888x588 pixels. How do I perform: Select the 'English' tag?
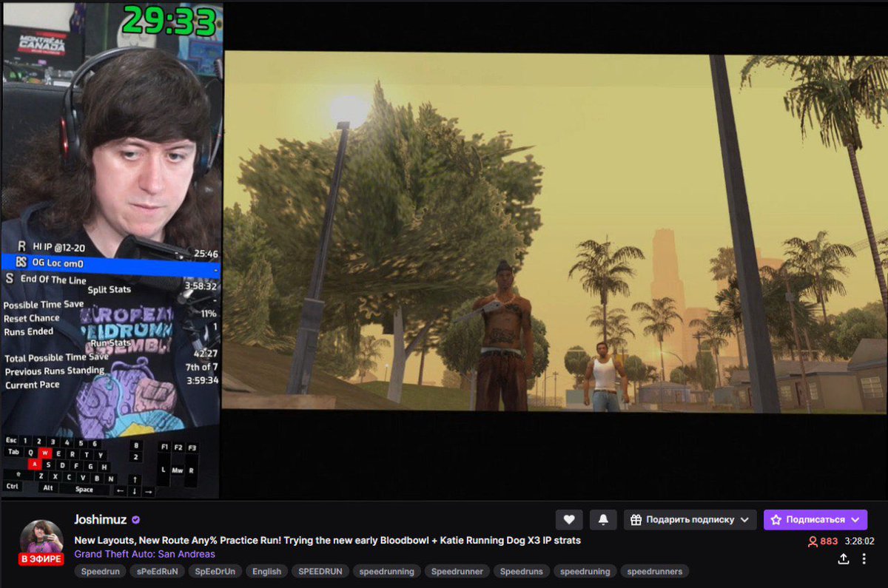pyautogui.click(x=266, y=571)
